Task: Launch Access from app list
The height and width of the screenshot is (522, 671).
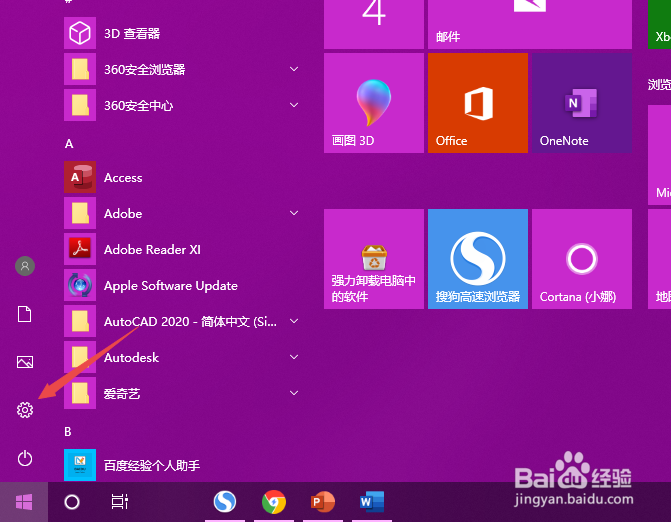Action: [182, 178]
